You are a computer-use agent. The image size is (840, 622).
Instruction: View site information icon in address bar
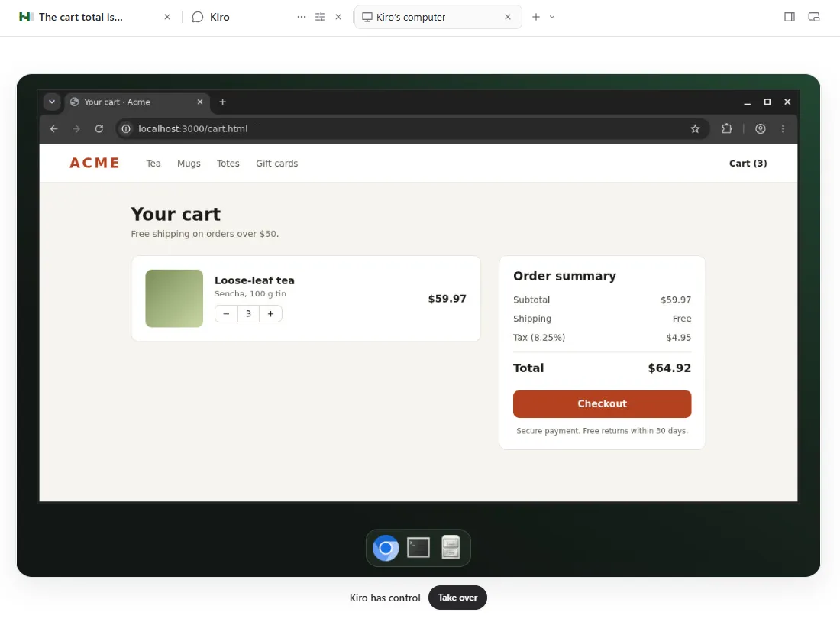126,128
